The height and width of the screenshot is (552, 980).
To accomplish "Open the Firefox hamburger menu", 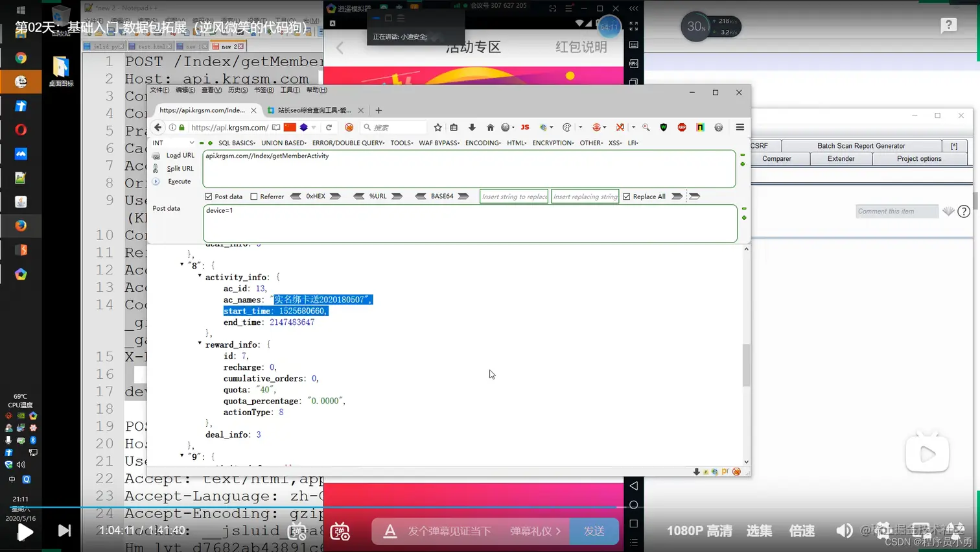I will 740,127.
